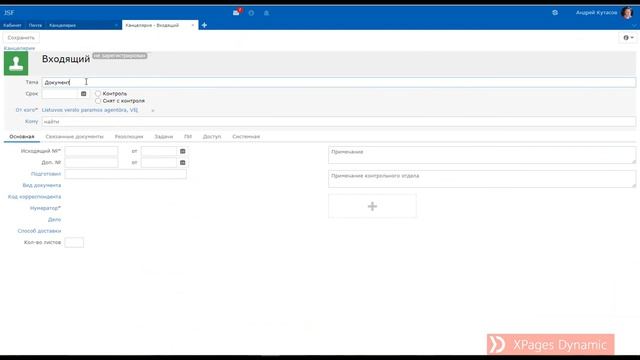Focus the Примечание контрольного отдела text area

click(482, 179)
